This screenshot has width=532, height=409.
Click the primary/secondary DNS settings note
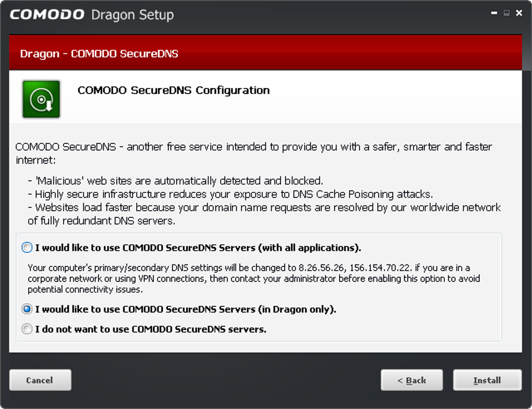(253, 279)
